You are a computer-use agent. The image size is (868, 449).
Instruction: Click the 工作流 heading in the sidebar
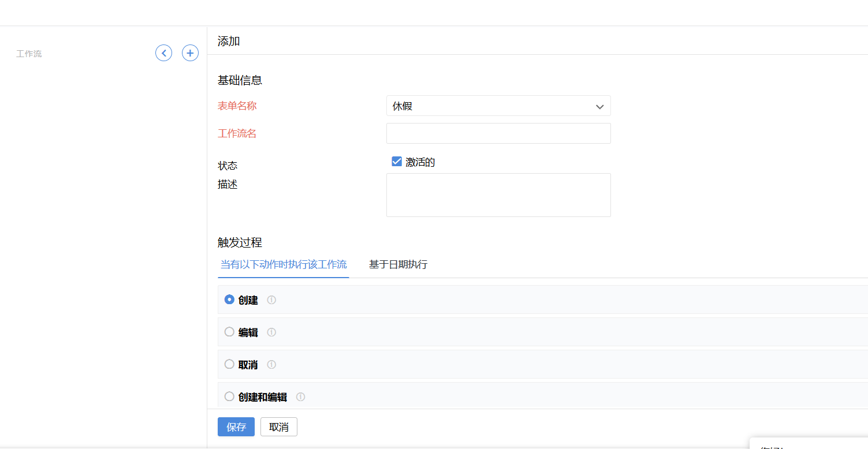tap(29, 54)
